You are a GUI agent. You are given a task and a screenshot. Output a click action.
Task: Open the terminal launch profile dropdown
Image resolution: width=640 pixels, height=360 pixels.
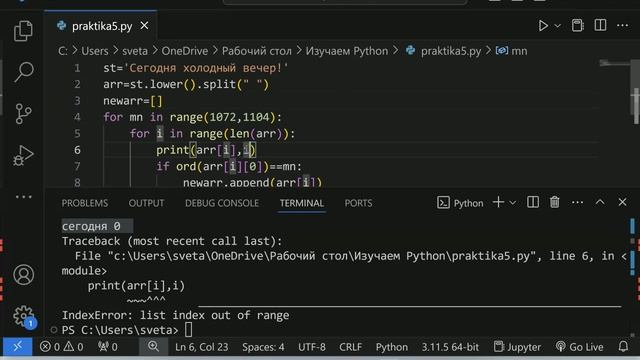coord(513,202)
